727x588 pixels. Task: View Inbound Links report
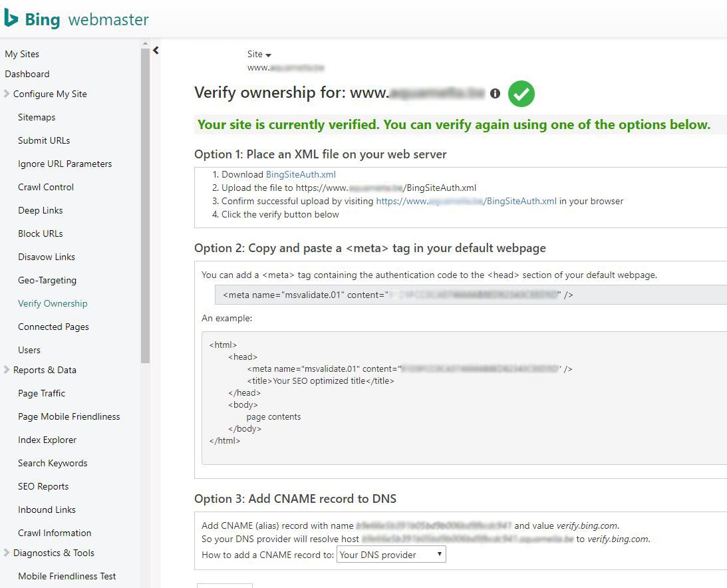point(47,510)
